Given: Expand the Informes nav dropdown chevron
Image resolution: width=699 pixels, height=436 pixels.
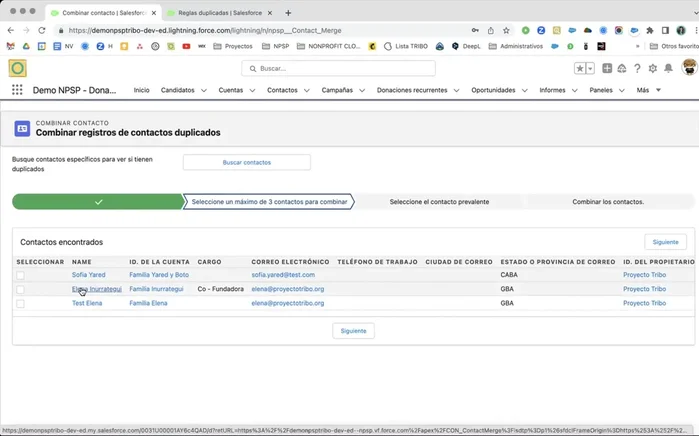Looking at the screenshot, I should [x=575, y=90].
